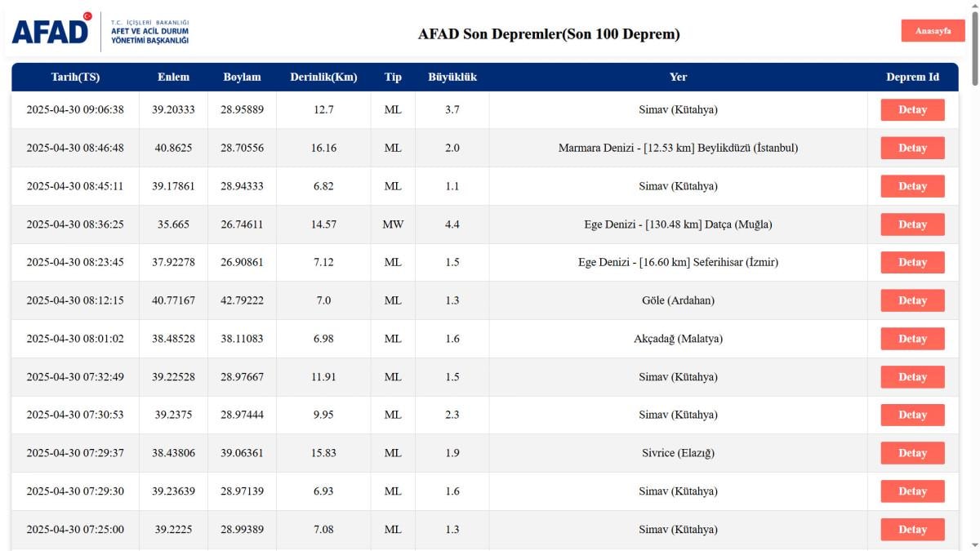Click the Büyüklük column header
Viewport: 980px width, 551px height.
pos(452,78)
